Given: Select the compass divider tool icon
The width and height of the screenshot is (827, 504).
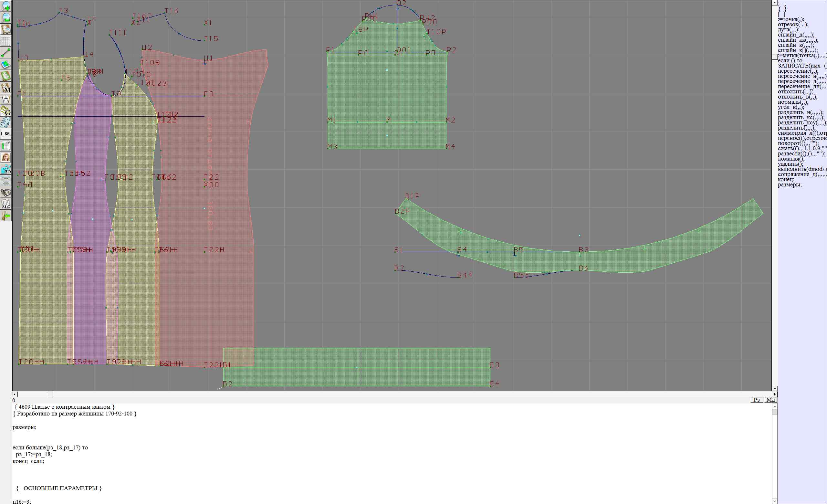Looking at the screenshot, I should pos(6,99).
